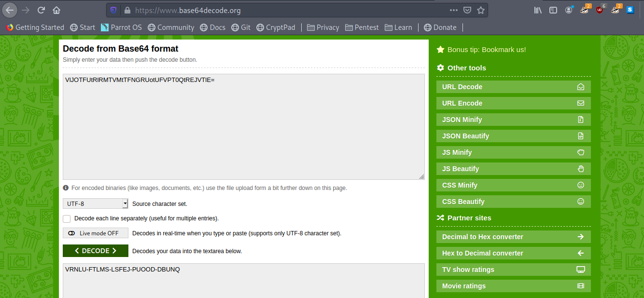Open page actions three-dot menu in address bar

(x=454, y=10)
